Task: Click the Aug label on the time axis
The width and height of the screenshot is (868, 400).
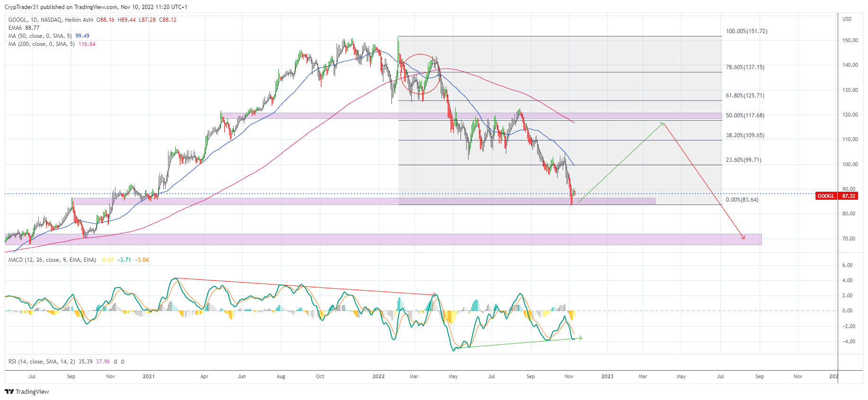Action: (281, 377)
